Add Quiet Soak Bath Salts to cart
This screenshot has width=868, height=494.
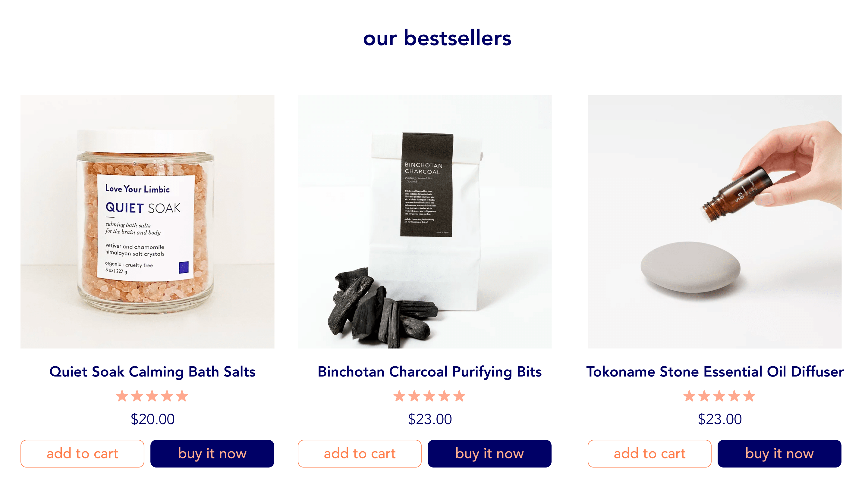tap(82, 453)
